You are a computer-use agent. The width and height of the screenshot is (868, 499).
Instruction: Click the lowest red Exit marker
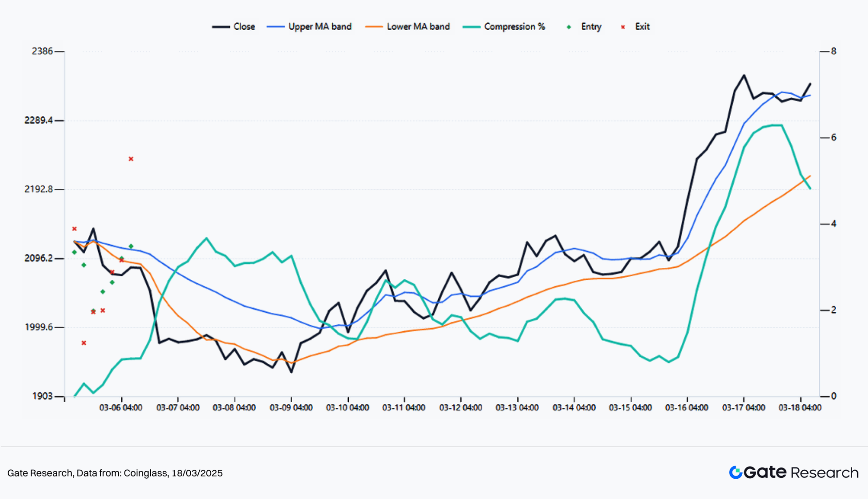pos(84,343)
